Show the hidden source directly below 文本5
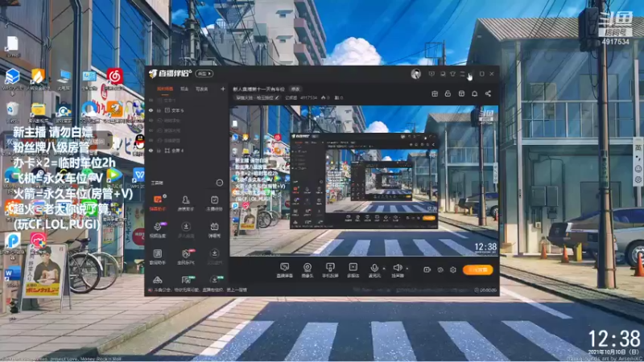Screen dimensions: 644x362 (x=151, y=120)
